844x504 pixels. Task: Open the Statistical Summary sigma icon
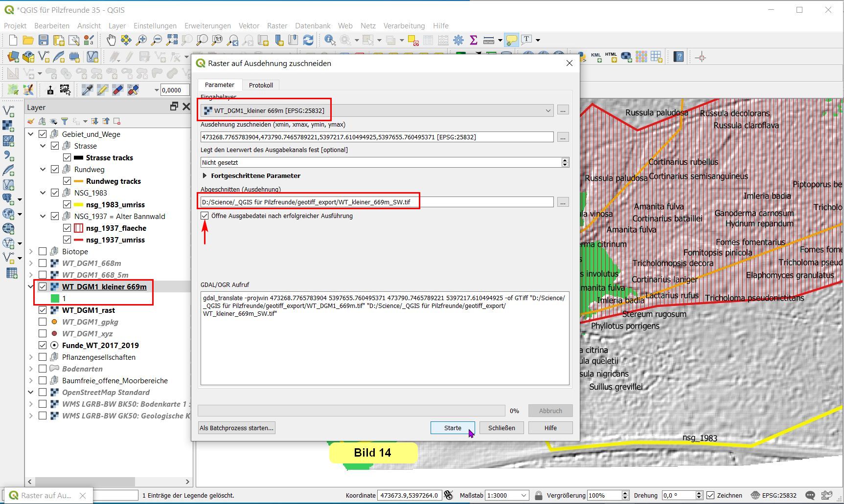[x=473, y=40]
